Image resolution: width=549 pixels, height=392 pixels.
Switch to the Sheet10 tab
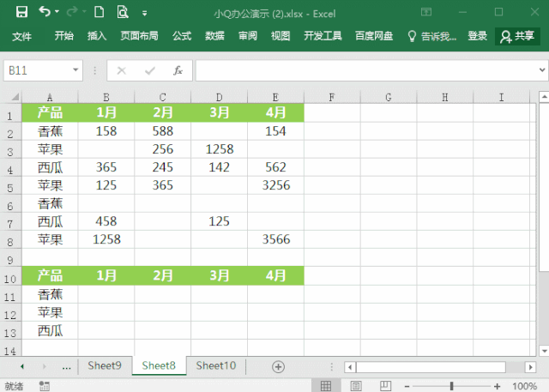coord(216,365)
